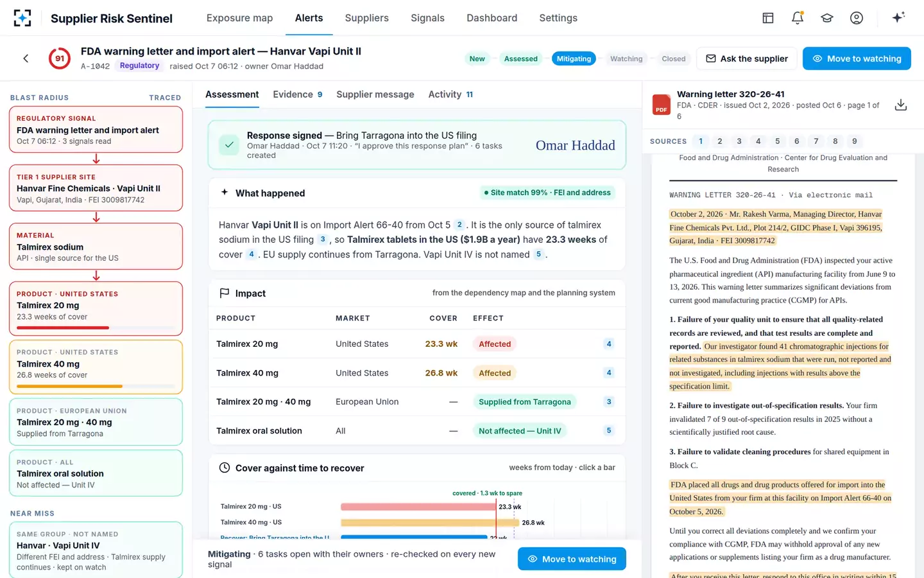Switch to the Activity tab
The image size is (924, 578).
[450, 94]
